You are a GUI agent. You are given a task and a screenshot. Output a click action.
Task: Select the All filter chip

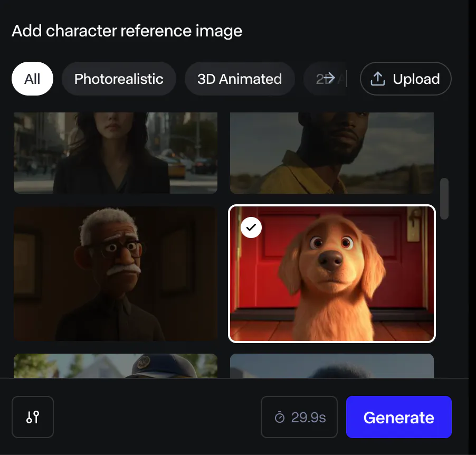click(x=32, y=79)
